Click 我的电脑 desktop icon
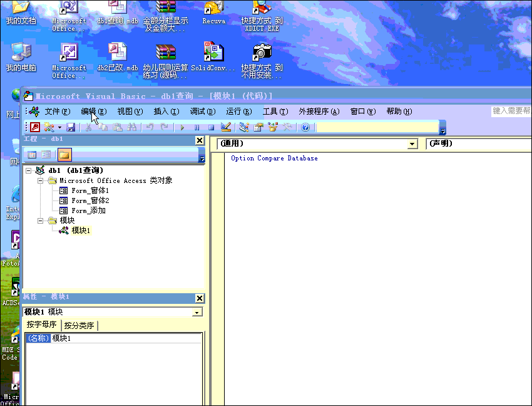This screenshot has width=532, height=406. tap(21, 57)
